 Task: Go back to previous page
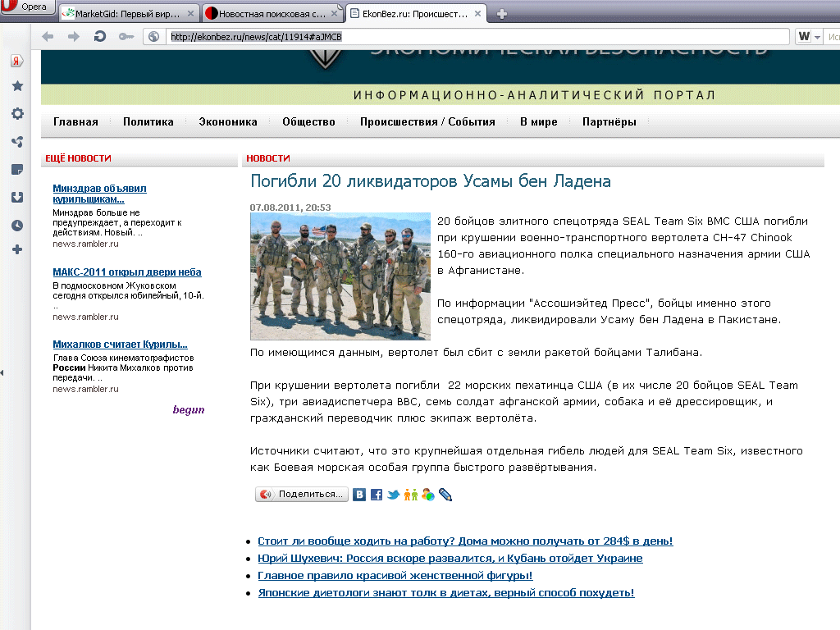click(x=48, y=36)
